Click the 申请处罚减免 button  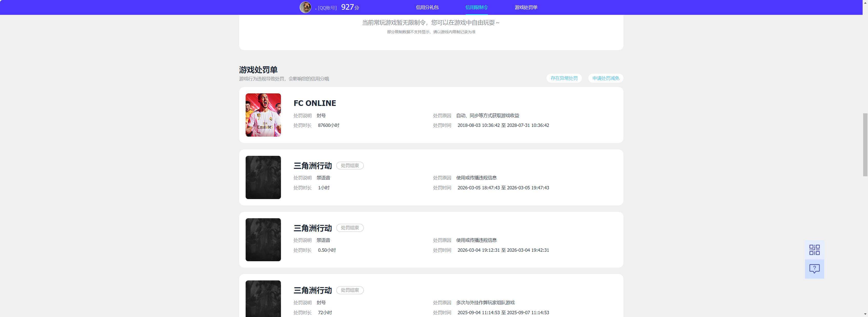(x=605, y=78)
